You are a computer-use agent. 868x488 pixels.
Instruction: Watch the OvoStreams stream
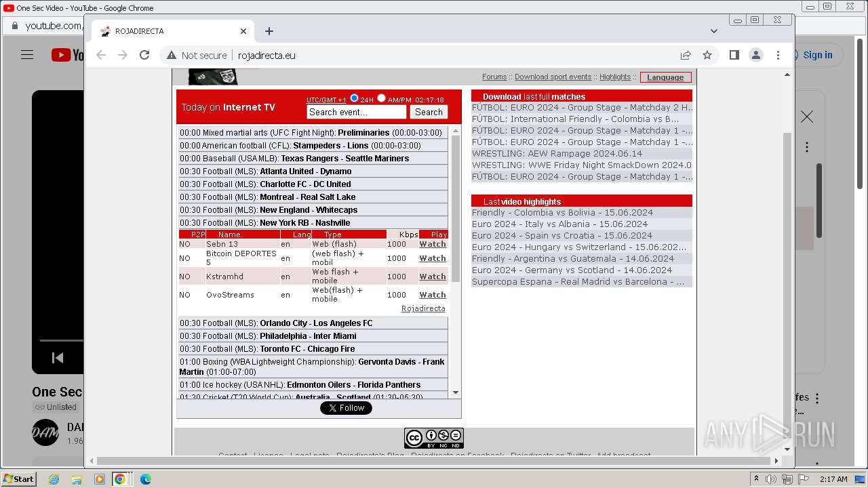433,295
